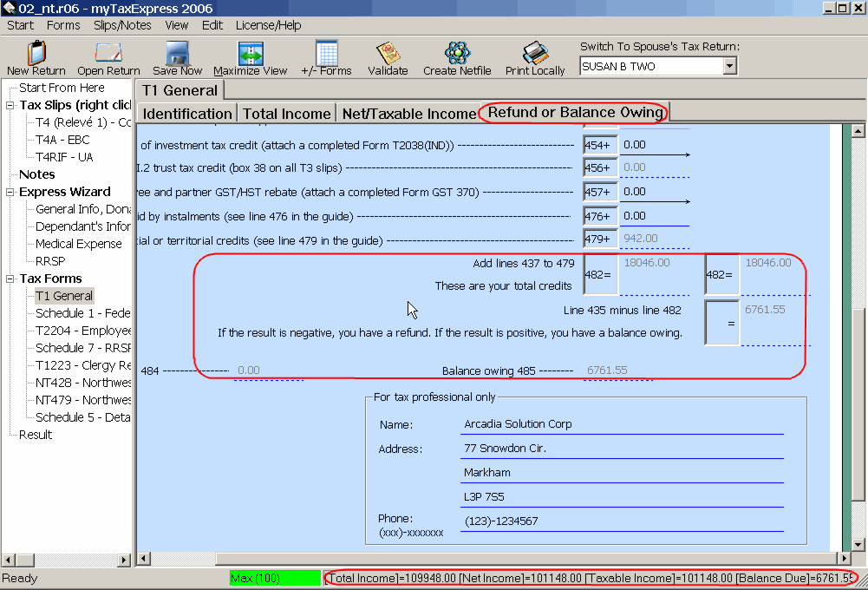Image resolution: width=868 pixels, height=590 pixels.
Task: Click the Print Locally printer icon
Action: (535, 54)
